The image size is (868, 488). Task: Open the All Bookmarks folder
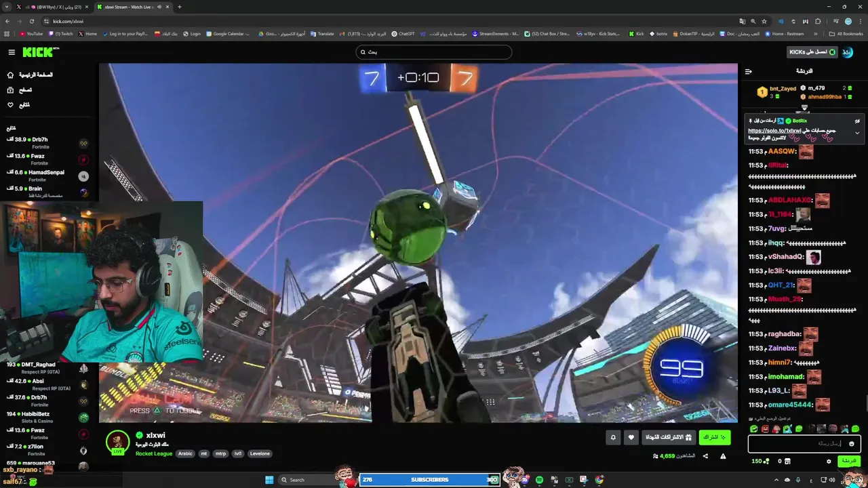tap(846, 34)
